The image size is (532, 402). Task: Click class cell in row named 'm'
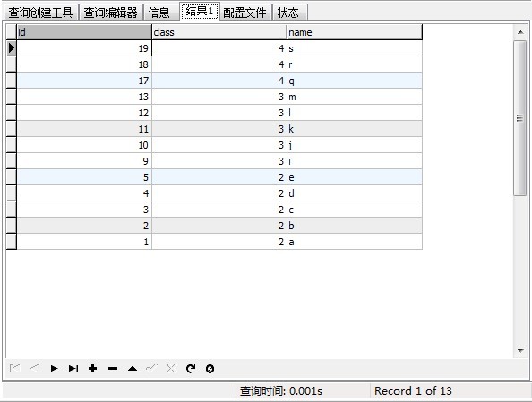pos(219,97)
